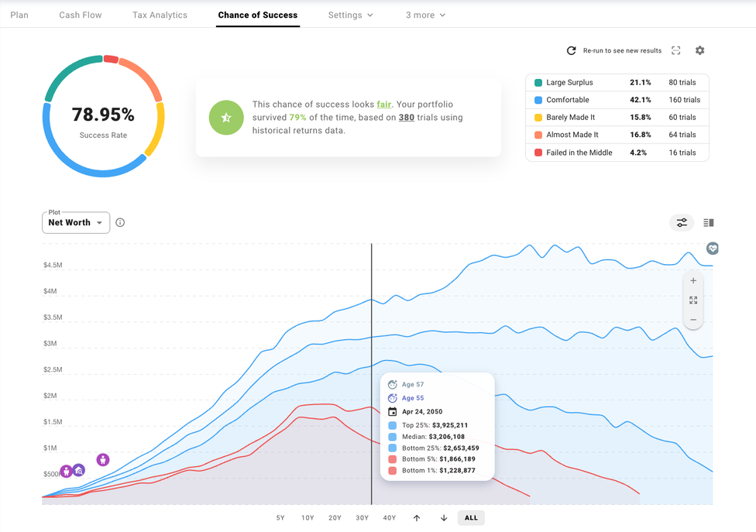
Task: Open the Tax Analytics tab
Action: pos(160,15)
